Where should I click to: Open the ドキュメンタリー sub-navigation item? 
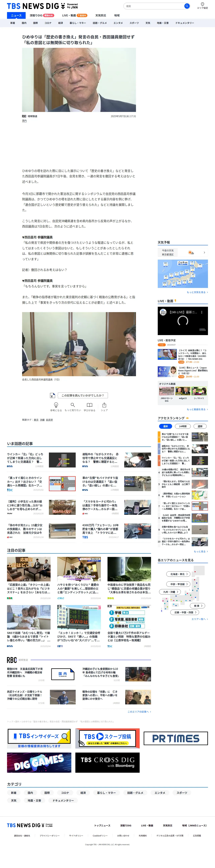click(185, 23)
